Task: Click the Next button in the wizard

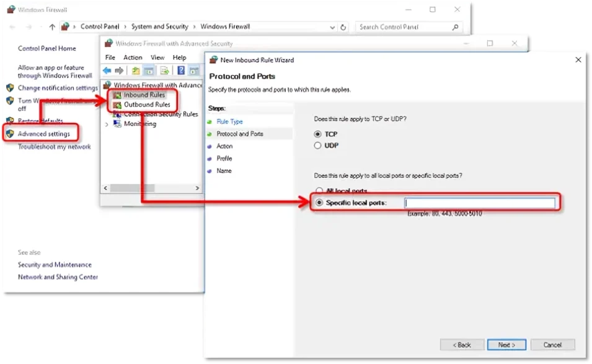Action: 506,345
